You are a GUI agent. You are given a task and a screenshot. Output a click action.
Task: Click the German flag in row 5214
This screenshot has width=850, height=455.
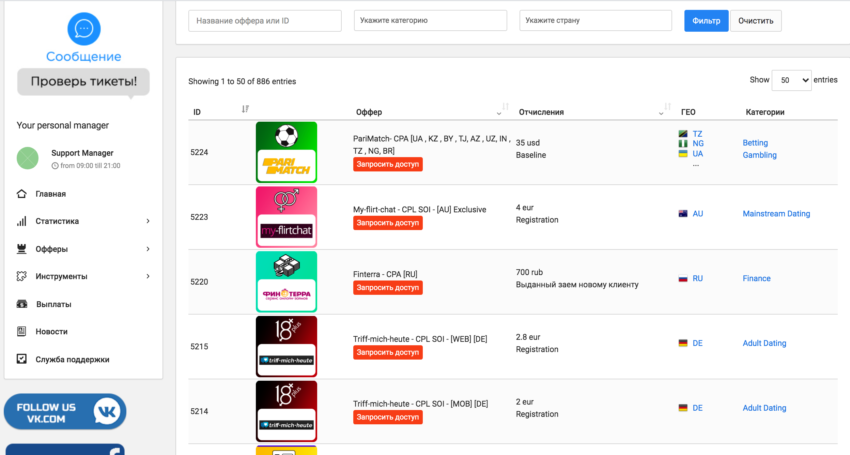coord(683,408)
